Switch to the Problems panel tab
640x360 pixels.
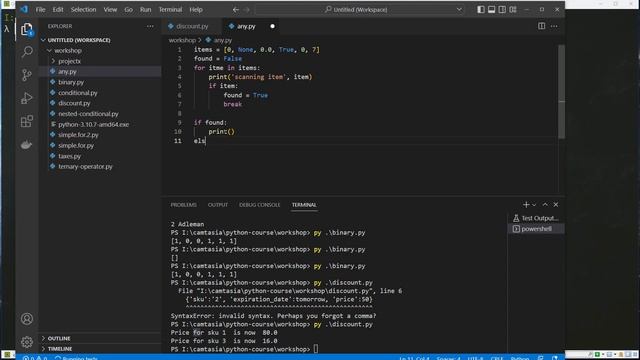(184, 205)
